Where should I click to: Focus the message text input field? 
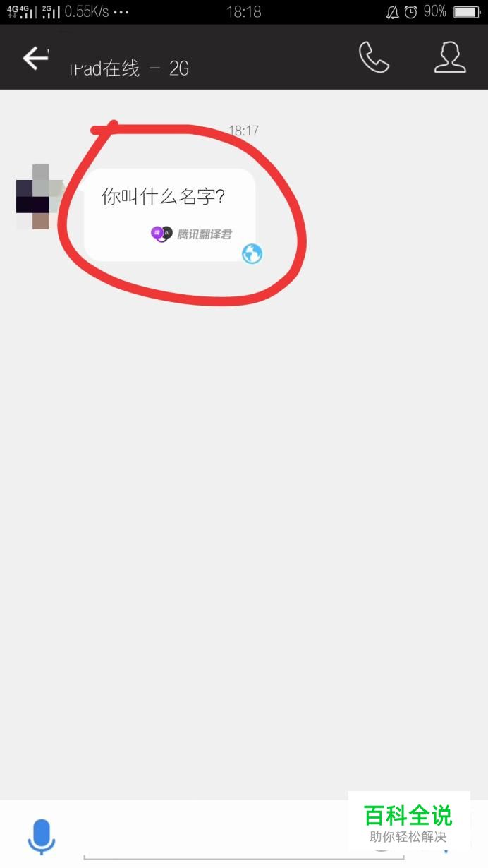(243, 840)
